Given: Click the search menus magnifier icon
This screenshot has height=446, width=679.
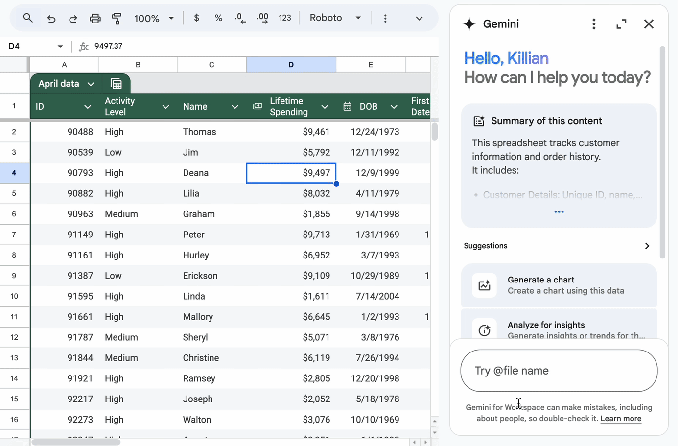Looking at the screenshot, I should click(27, 18).
